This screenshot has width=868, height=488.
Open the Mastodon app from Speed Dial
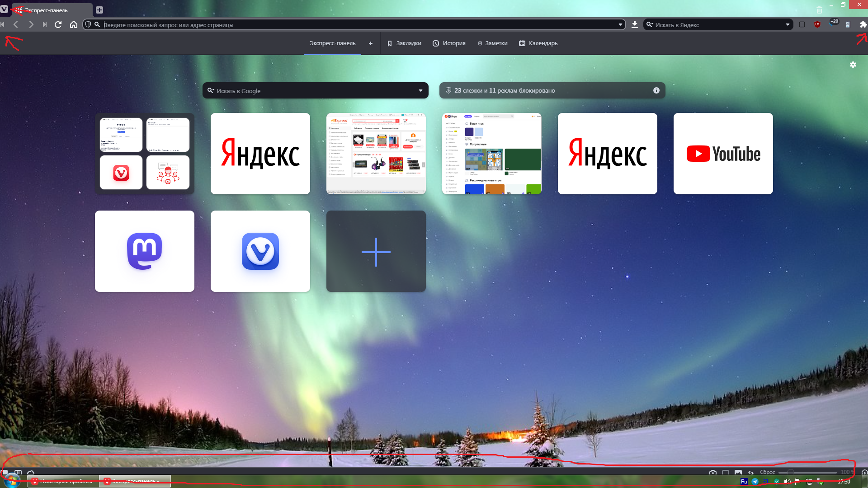pyautogui.click(x=145, y=251)
